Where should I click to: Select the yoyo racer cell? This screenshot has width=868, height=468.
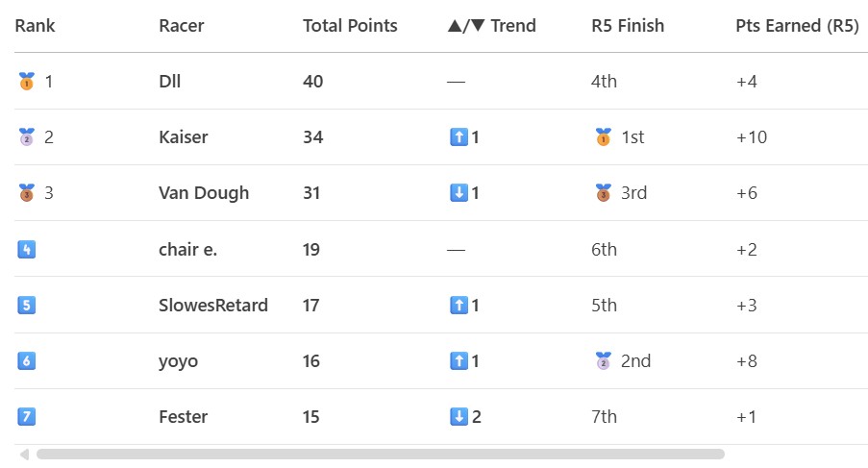click(x=178, y=361)
